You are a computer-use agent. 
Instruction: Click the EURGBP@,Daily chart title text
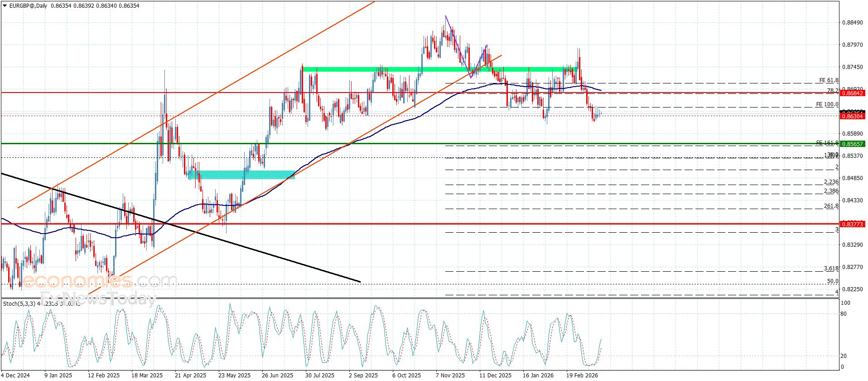click(x=28, y=6)
